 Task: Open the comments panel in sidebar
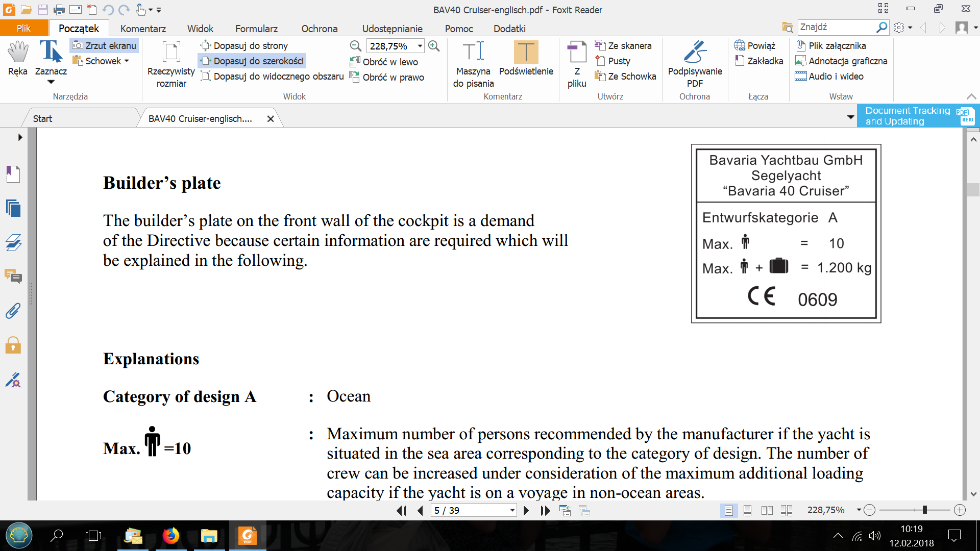point(13,277)
